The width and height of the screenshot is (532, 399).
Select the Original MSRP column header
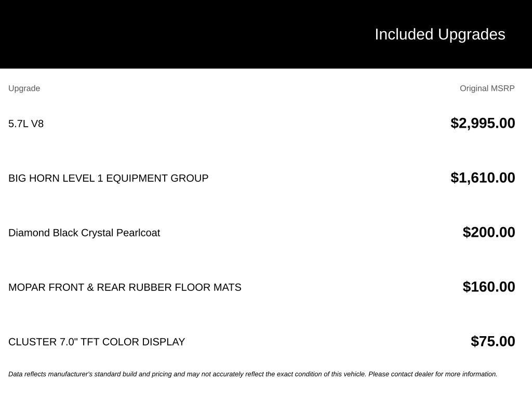coord(487,88)
